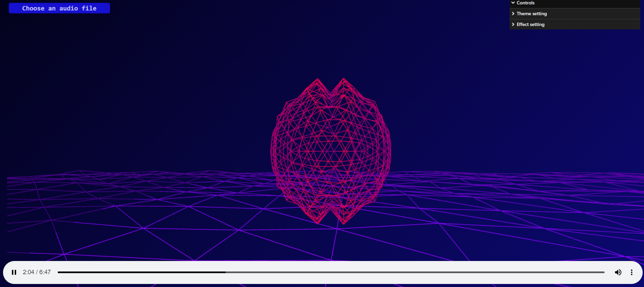Viewport: 644px width, 287px height.
Task: Click the center of the pink wireframe sphere
Action: coord(331,151)
